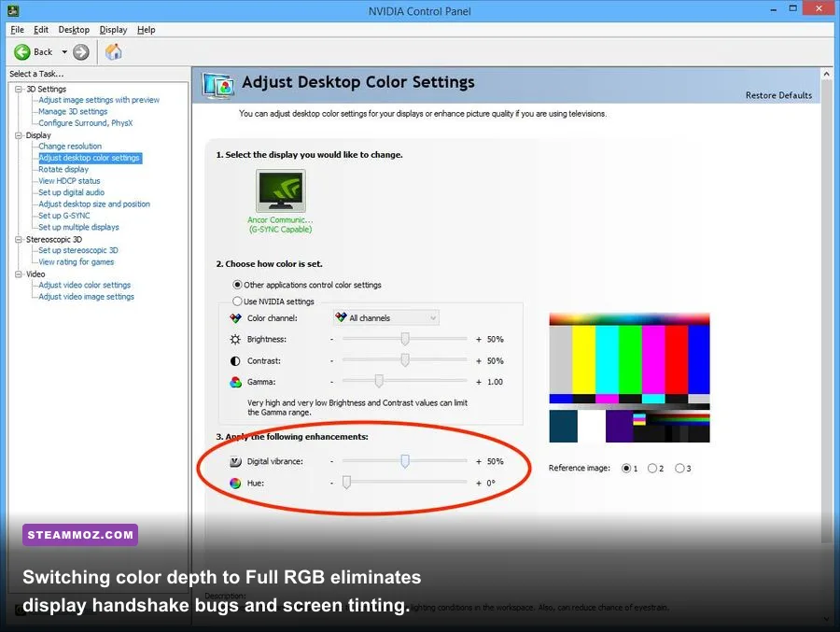Click the color bars reference image
Viewport: 840px width, 632px height.
(x=629, y=378)
